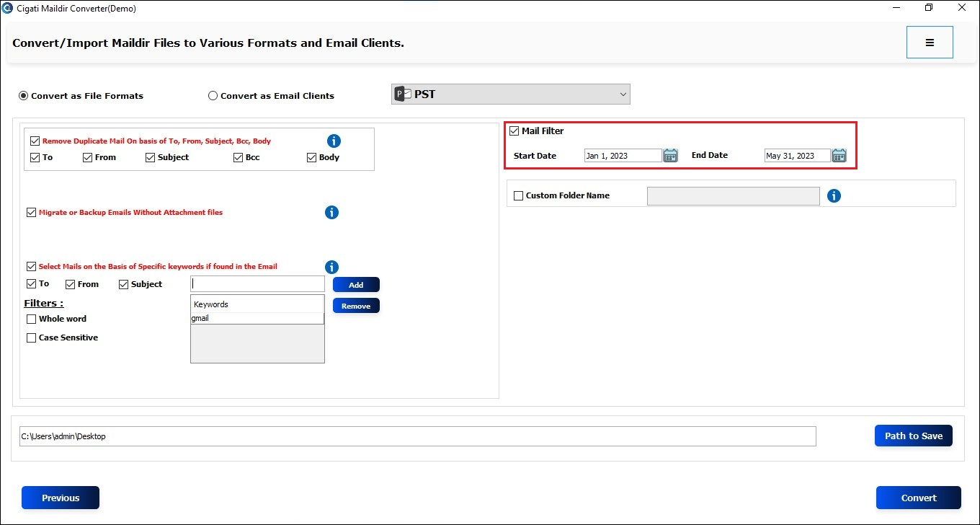
Task: Click info icon beside Migrate or Backup Emails
Action: tap(331, 213)
